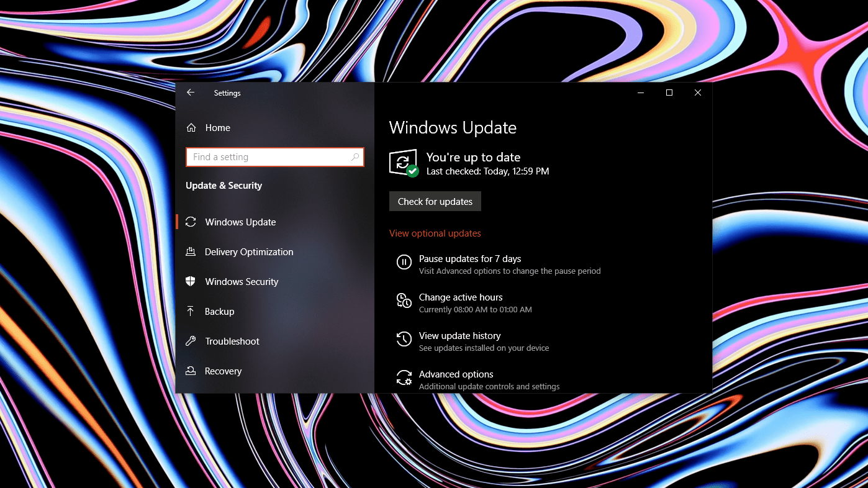Click the "Last checked: Today, 12:59 PM" text
The height and width of the screenshot is (488, 868).
coord(487,171)
